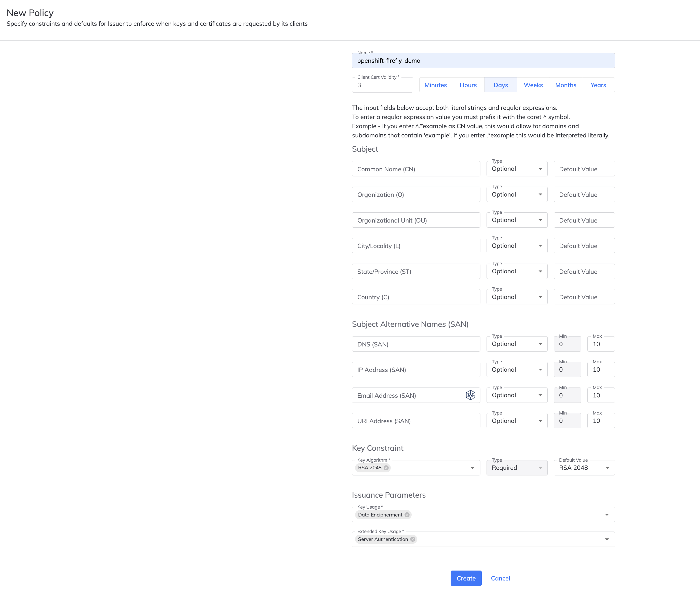
Task: Remove the RSA 2048 chip
Action: [x=386, y=468]
